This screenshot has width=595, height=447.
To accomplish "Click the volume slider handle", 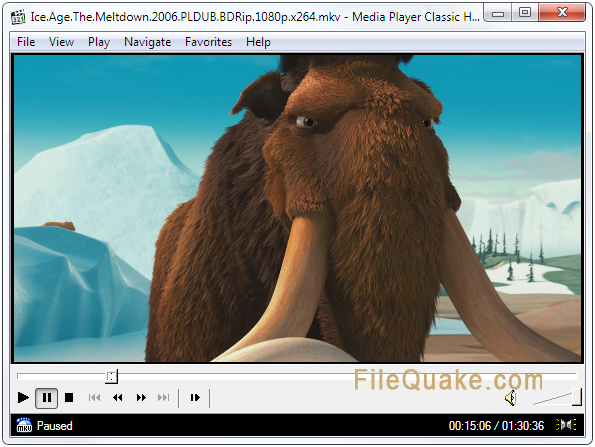I will (577, 397).
